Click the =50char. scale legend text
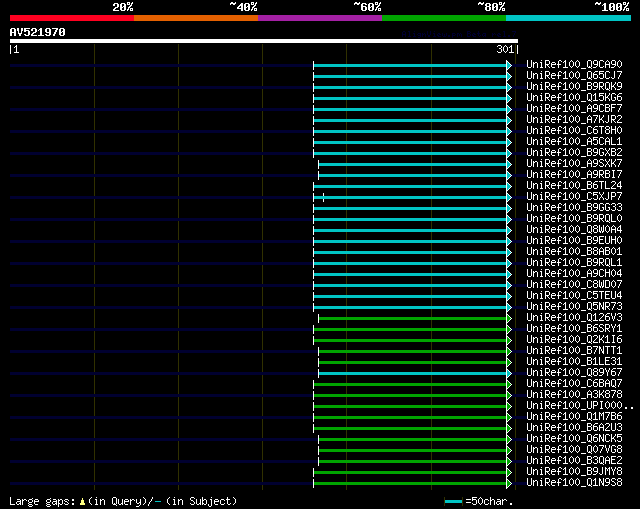This screenshot has height=509, width=640. click(x=489, y=501)
